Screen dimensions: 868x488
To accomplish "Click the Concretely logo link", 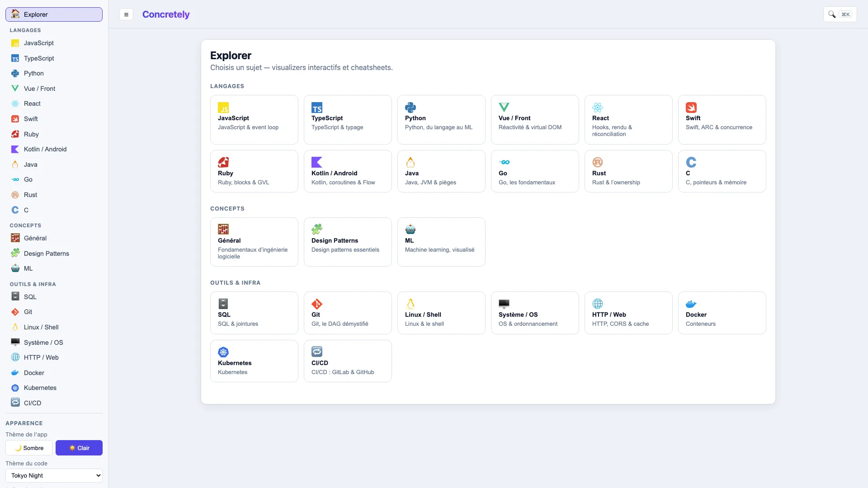I will 166,14.
